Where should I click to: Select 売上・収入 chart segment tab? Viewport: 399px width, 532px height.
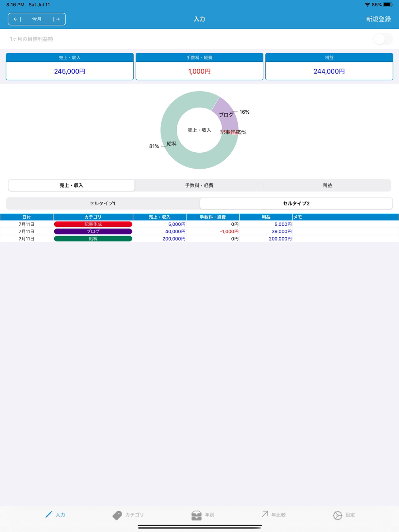[x=71, y=185]
